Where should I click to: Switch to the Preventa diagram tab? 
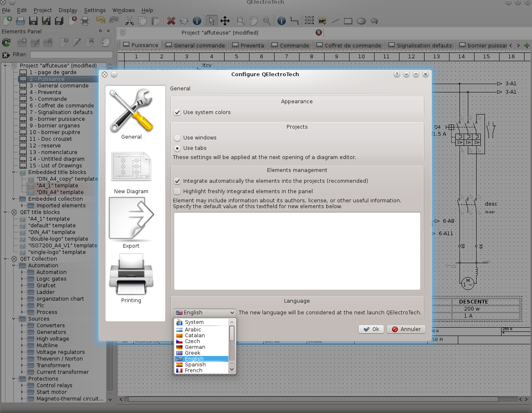248,45
